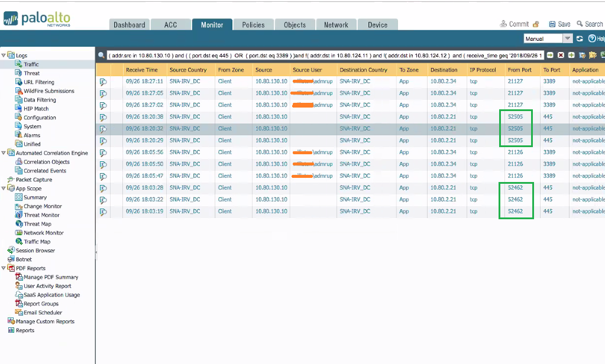This screenshot has width=605, height=364.
Task: Click the Save button at top
Action: pos(559,24)
